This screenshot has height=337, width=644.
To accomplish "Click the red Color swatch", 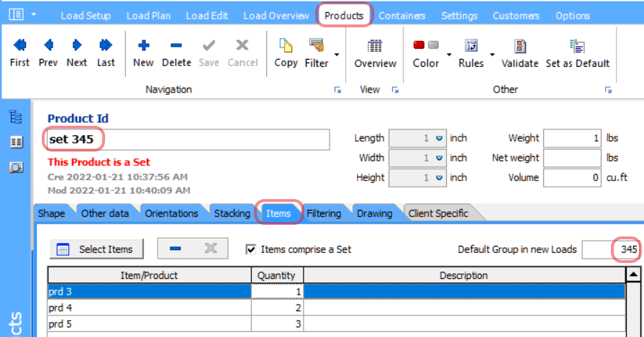I will coord(419,45).
